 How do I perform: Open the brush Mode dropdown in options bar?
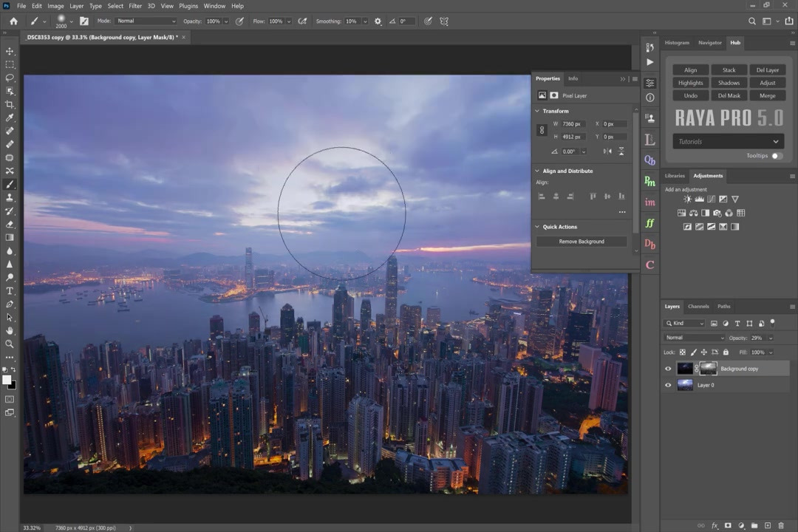[146, 21]
